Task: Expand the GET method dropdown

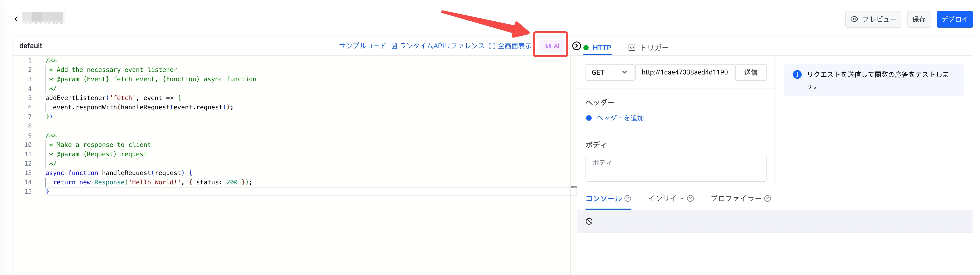Action: coord(609,73)
